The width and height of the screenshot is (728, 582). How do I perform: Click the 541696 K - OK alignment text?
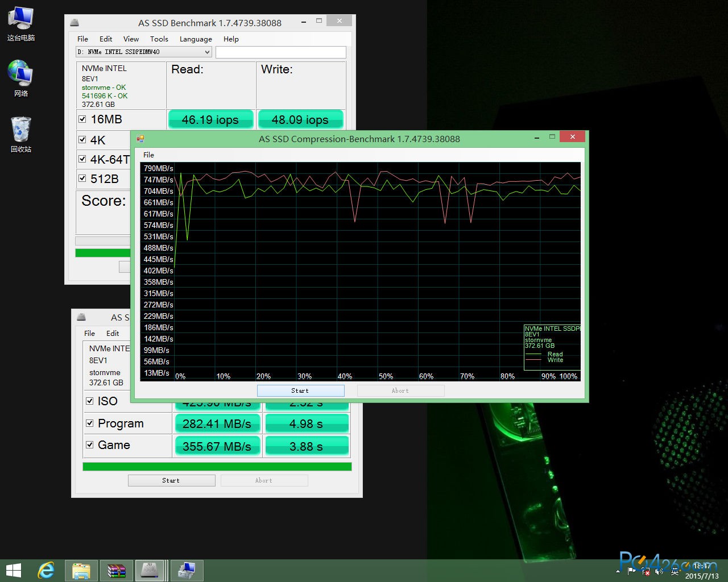click(x=105, y=95)
